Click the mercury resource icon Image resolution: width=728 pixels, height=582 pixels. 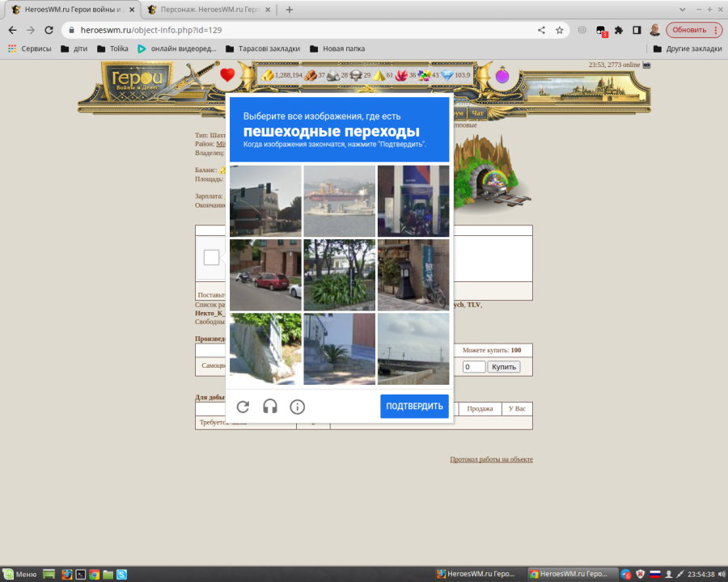356,75
